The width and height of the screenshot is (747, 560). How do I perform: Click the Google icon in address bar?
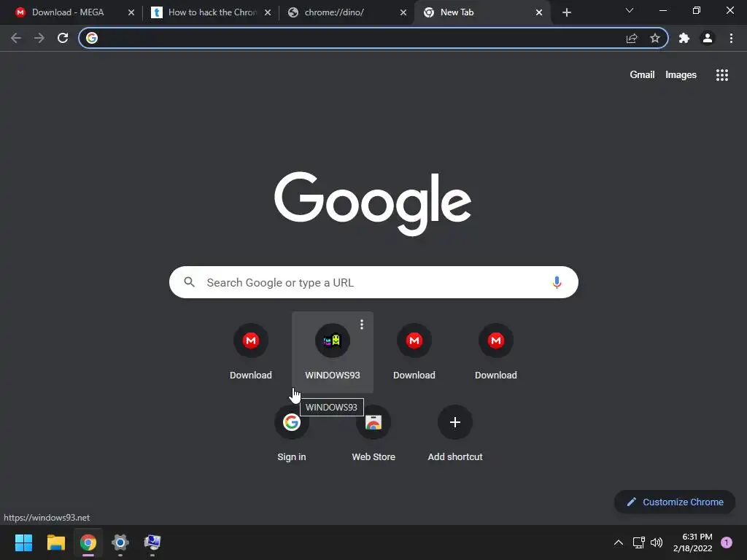[x=92, y=38]
